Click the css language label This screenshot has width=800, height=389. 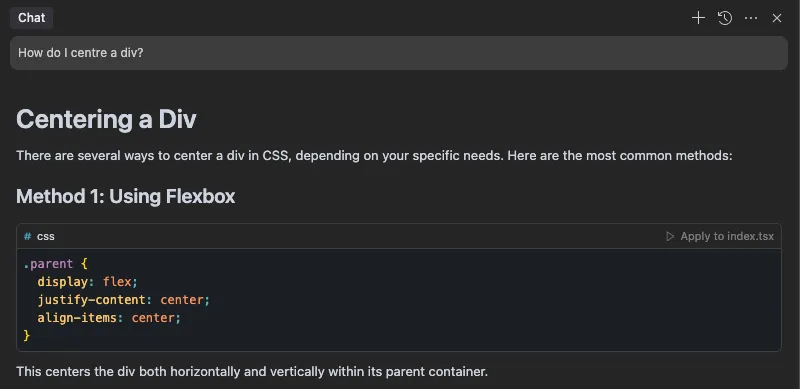45,236
